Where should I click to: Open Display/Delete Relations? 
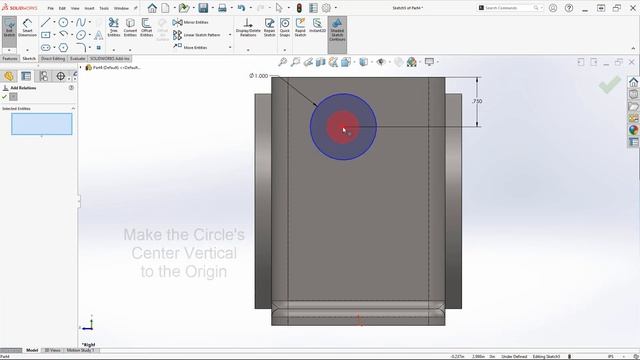[x=248, y=28]
